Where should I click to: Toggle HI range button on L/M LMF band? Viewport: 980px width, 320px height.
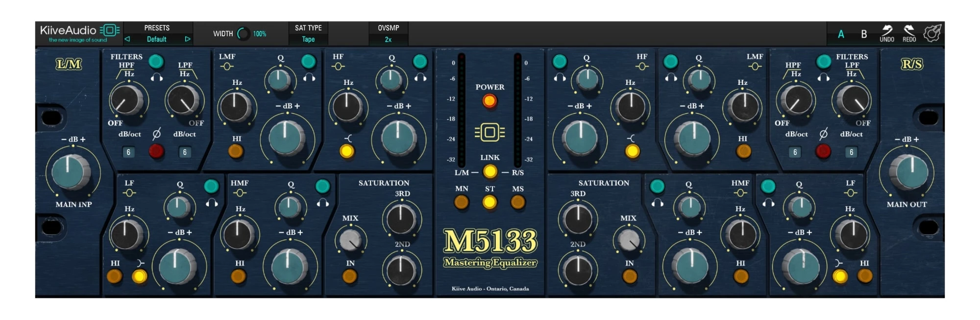236,151
